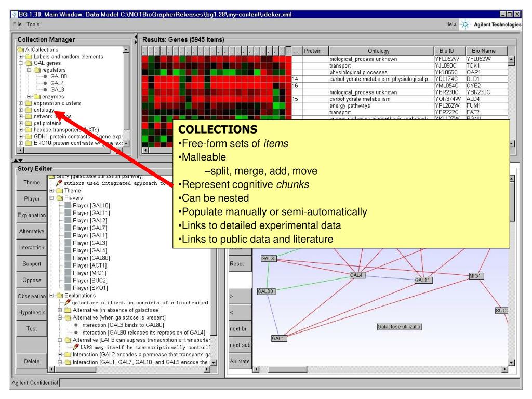The width and height of the screenshot is (532, 399).
Task: Click the gray square icon for Player [GAL10]
Action: (68, 205)
